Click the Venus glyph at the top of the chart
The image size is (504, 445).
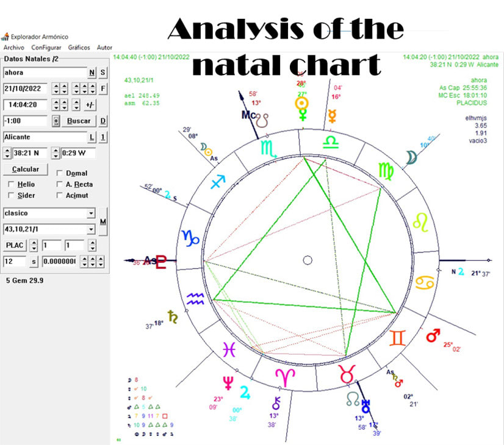(302, 115)
